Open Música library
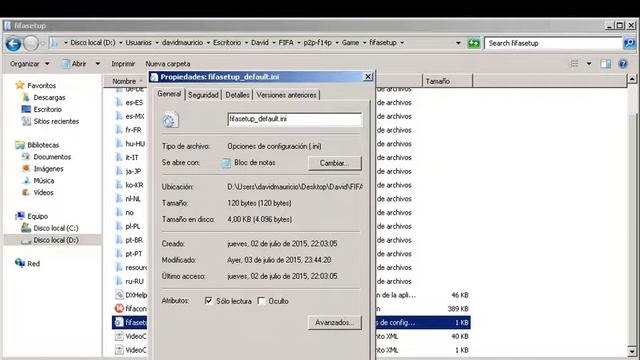Screen dimensions: 640x360 coord(43,180)
